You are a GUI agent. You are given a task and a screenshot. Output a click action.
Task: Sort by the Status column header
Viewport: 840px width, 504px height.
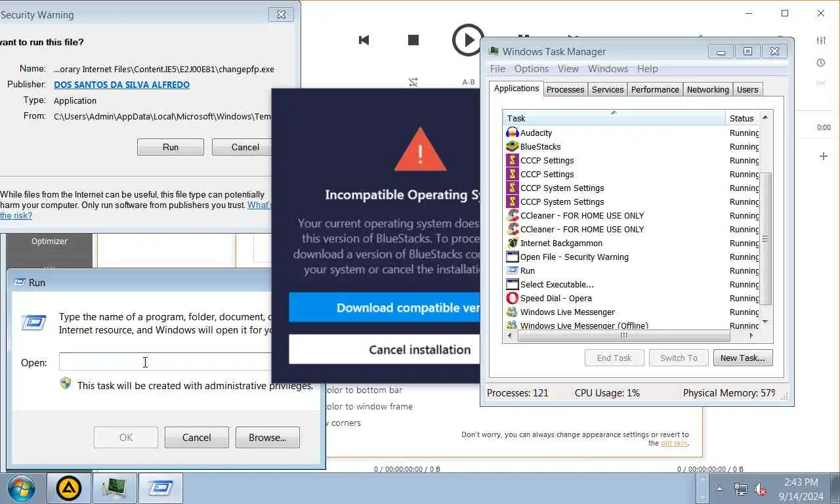[x=742, y=118]
